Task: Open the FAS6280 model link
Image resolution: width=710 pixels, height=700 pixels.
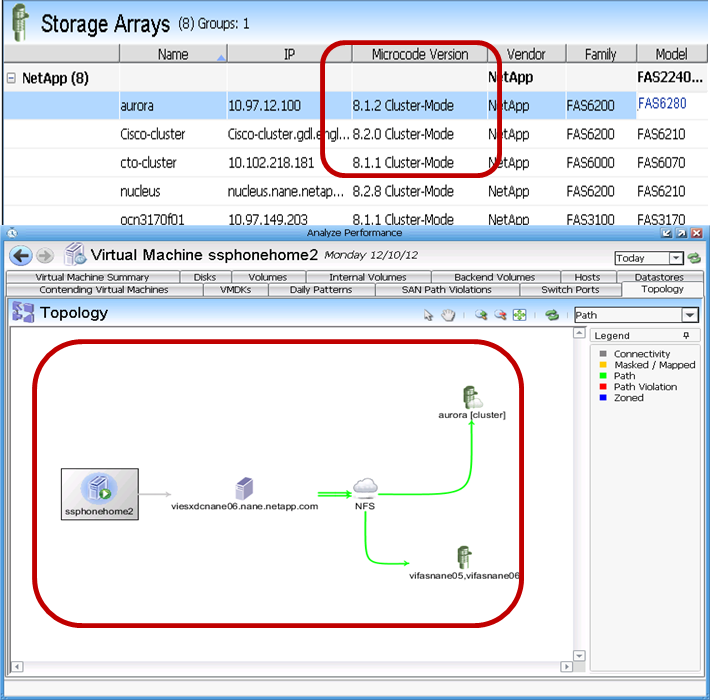Action: point(662,104)
